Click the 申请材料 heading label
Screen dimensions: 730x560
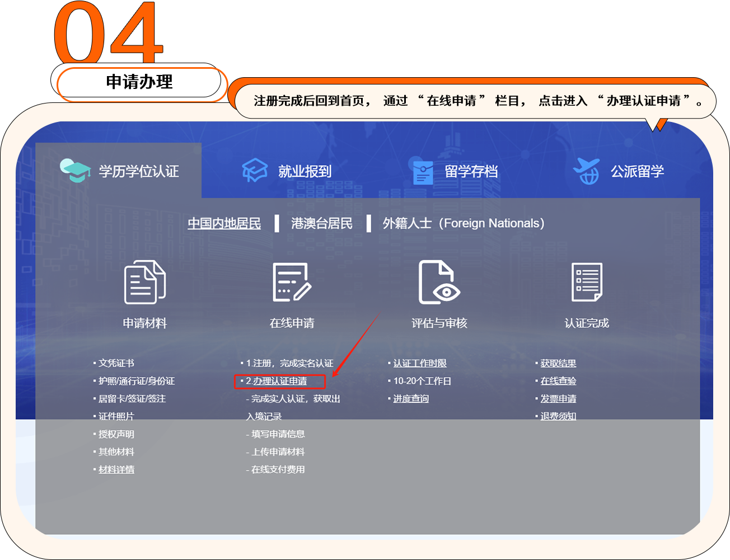click(x=145, y=323)
